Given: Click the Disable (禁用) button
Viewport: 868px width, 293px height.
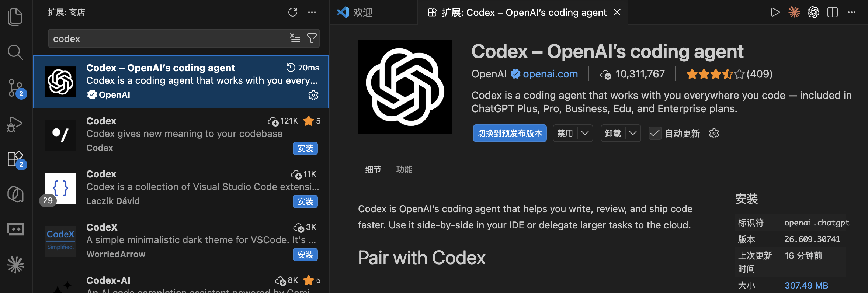Looking at the screenshot, I should click(x=565, y=133).
